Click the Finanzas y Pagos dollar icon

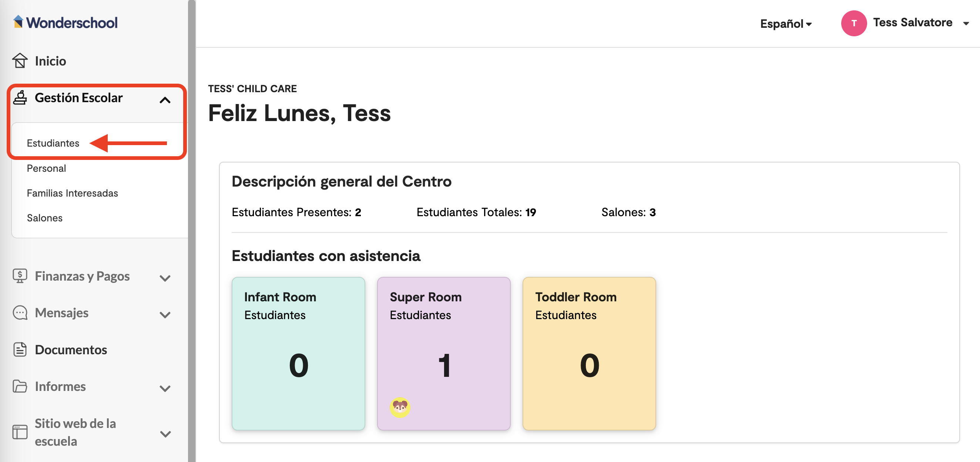coord(20,275)
